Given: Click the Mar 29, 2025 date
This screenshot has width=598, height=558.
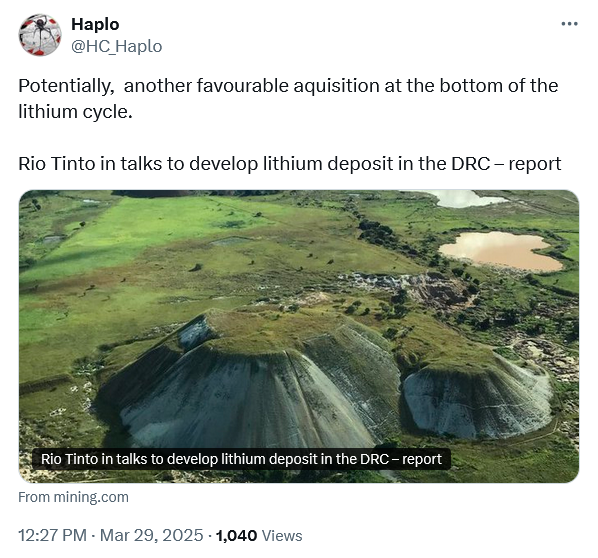Looking at the screenshot, I should [151, 535].
